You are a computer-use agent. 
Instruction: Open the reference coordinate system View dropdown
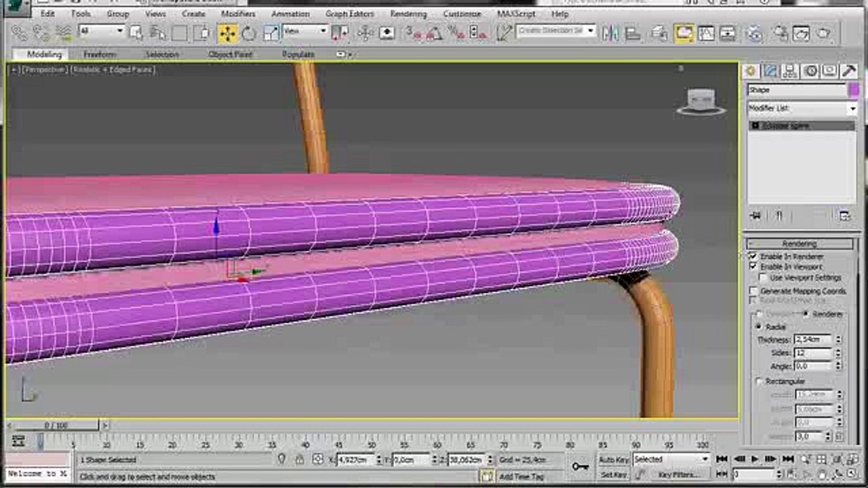pos(305,31)
